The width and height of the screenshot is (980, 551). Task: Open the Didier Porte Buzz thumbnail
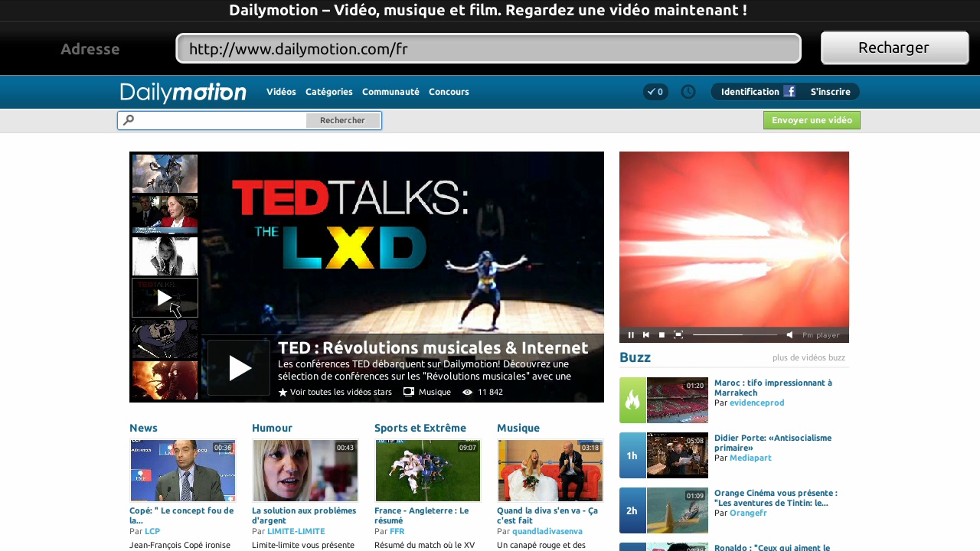(x=678, y=455)
